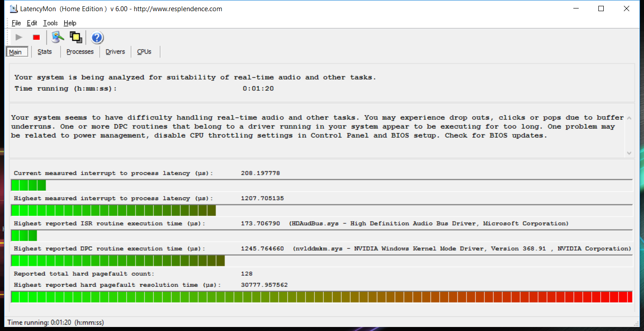
Task: Click the time running value 0:01:20
Action: point(258,88)
